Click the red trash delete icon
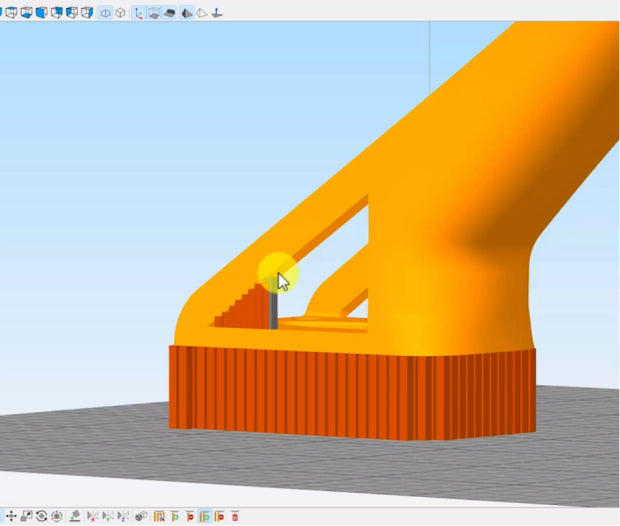The width and height of the screenshot is (620, 526). point(235,516)
